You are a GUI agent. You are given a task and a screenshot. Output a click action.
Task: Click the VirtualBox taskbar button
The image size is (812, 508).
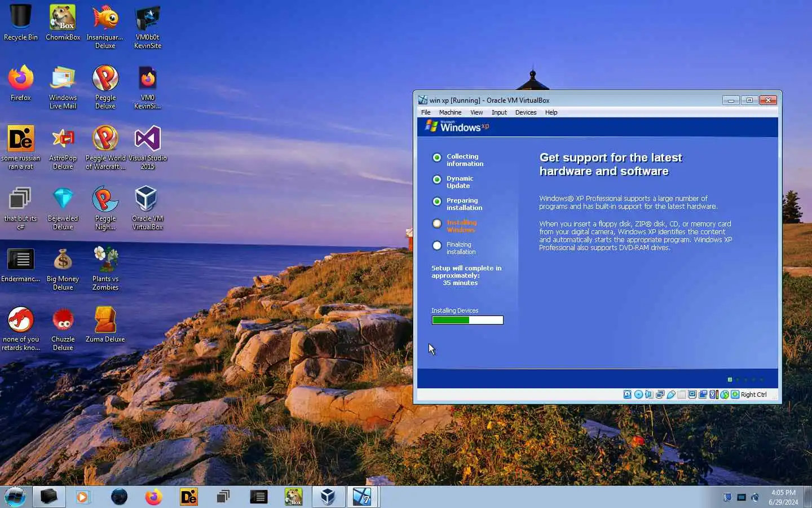point(328,497)
